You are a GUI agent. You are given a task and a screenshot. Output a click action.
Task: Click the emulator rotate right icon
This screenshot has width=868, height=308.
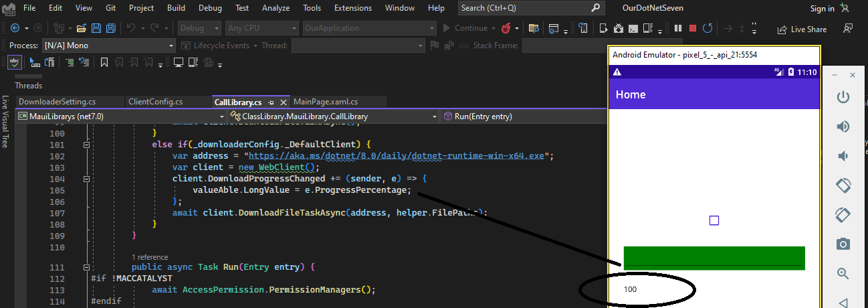pos(843,215)
